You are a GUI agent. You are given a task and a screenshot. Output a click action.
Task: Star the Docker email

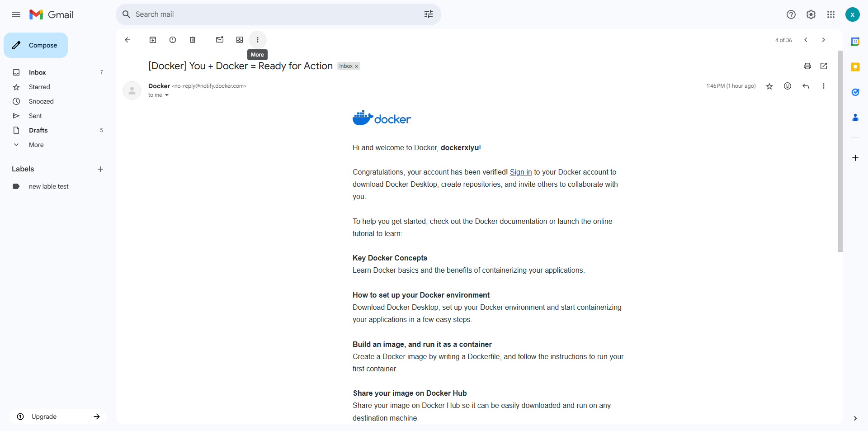click(x=769, y=86)
